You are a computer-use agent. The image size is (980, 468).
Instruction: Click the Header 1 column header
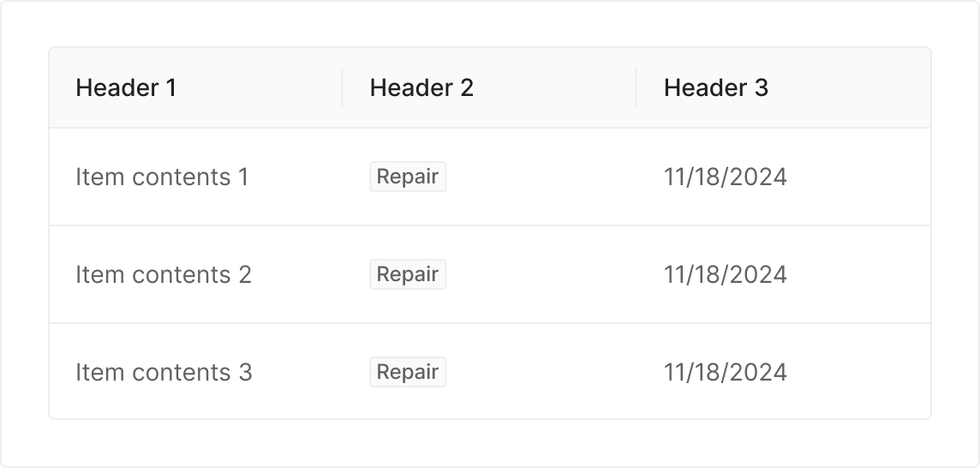click(x=126, y=87)
